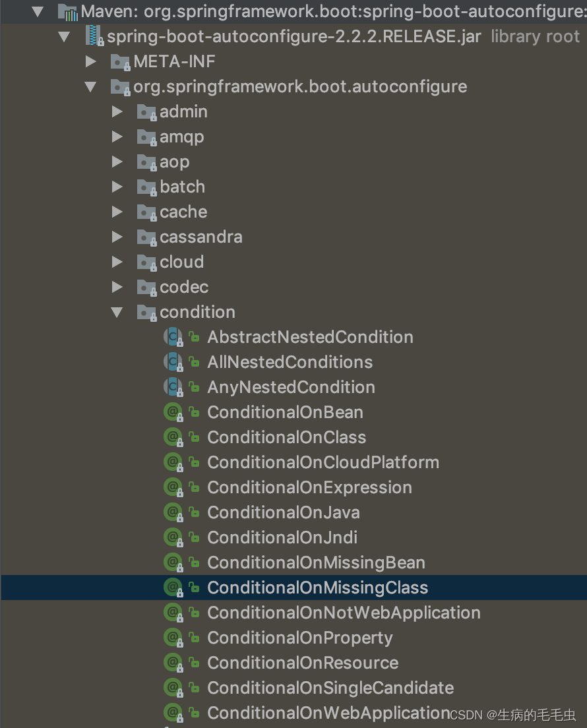Collapse the condition package arrow
The width and height of the screenshot is (587, 728).
coord(117,313)
